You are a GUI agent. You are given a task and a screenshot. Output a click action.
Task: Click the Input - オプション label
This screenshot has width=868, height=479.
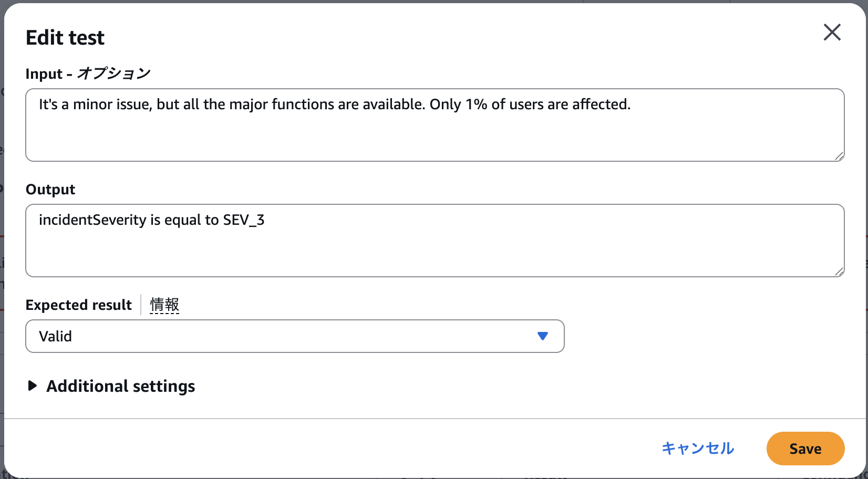(87, 73)
